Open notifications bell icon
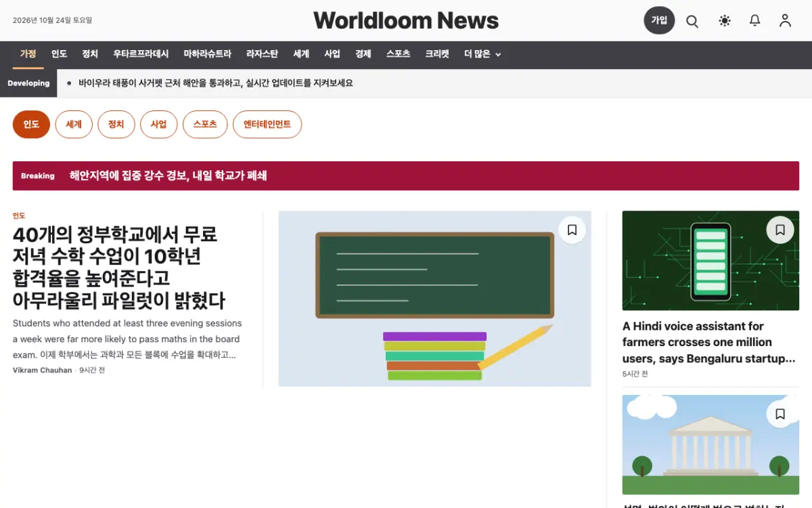This screenshot has width=812, height=508. tap(755, 21)
